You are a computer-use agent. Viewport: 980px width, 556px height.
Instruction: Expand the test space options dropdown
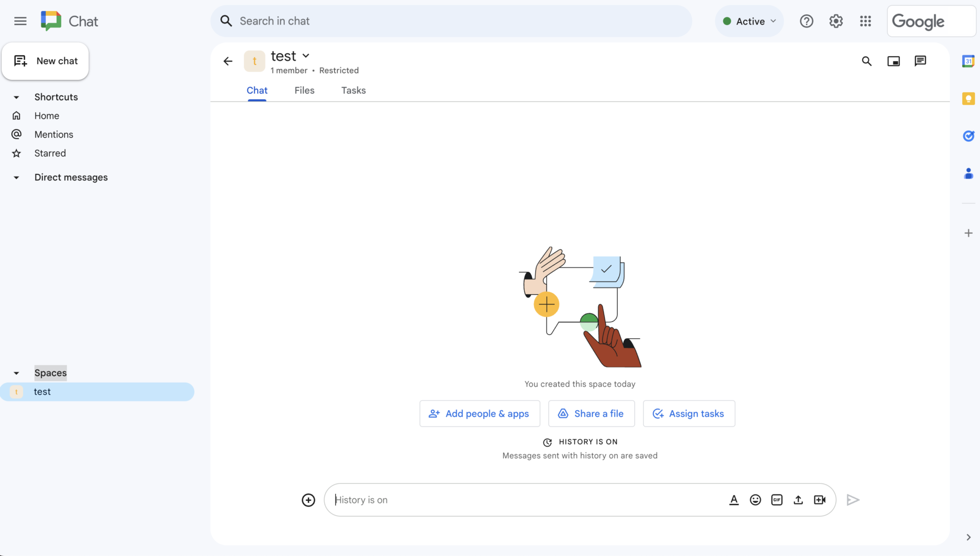(306, 56)
